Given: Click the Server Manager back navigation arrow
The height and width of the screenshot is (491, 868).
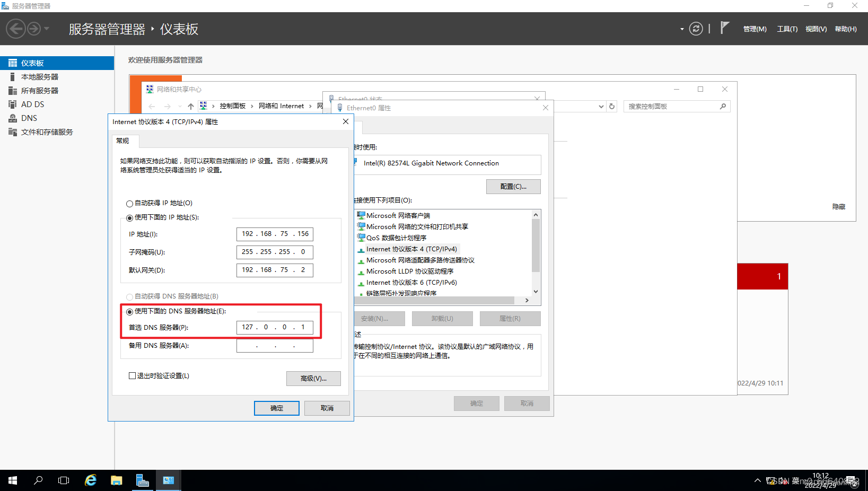Looking at the screenshot, I should click(16, 29).
